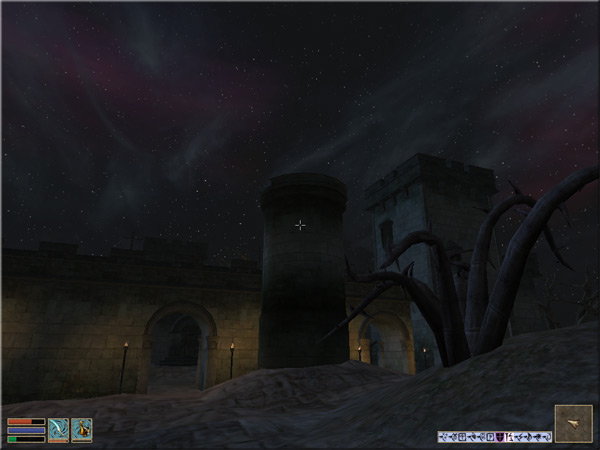Image resolution: width=600 pixels, height=450 pixels.
Task: Click the golden magic item icon
Action: click(x=82, y=429)
